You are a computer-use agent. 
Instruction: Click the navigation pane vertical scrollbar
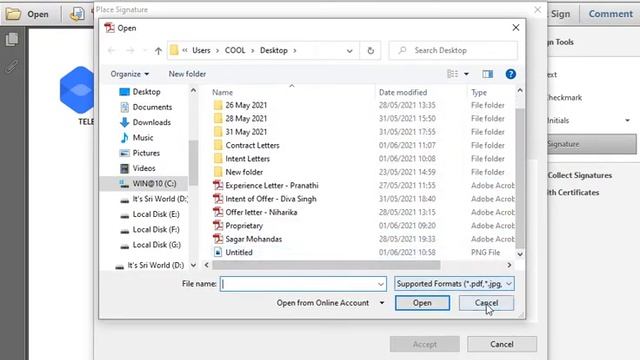(193, 162)
